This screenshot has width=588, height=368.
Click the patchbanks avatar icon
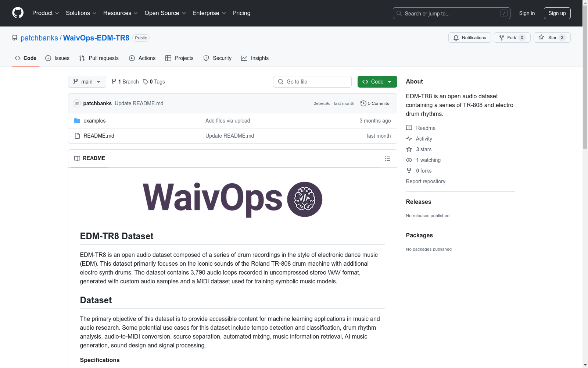pyautogui.click(x=77, y=103)
